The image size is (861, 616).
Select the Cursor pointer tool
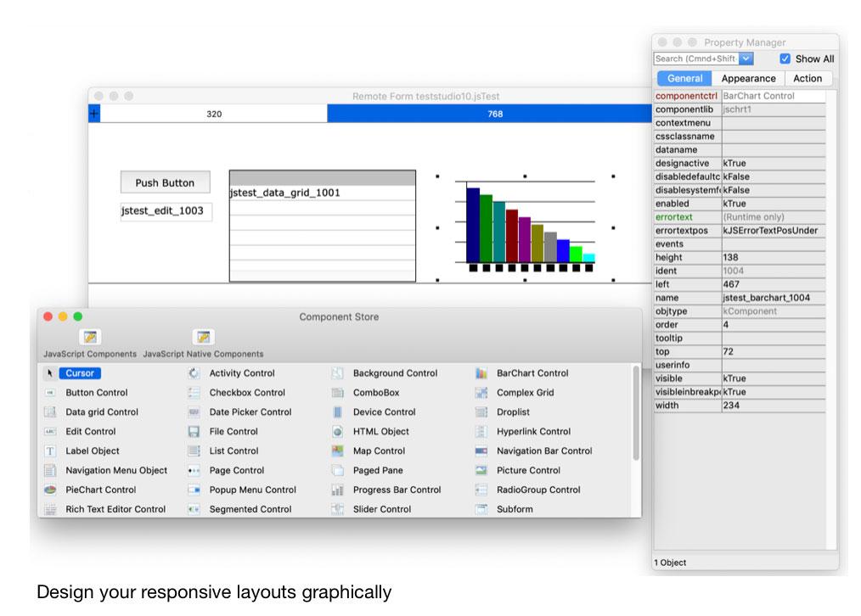50,373
